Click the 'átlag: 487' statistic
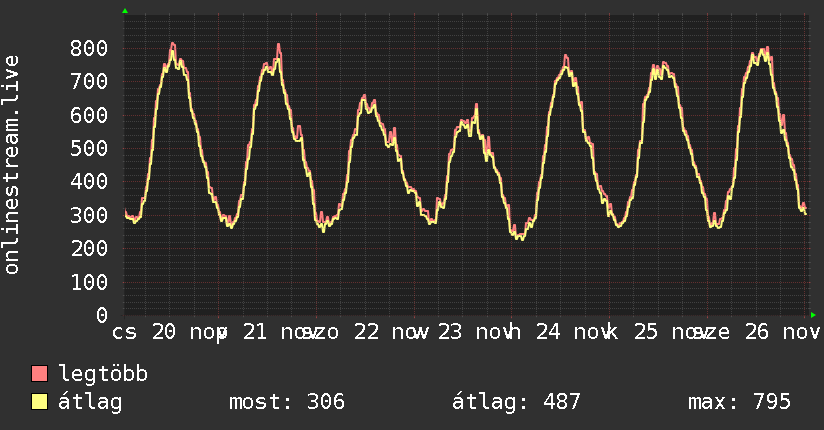The image size is (824, 430). pyautogui.click(x=517, y=402)
